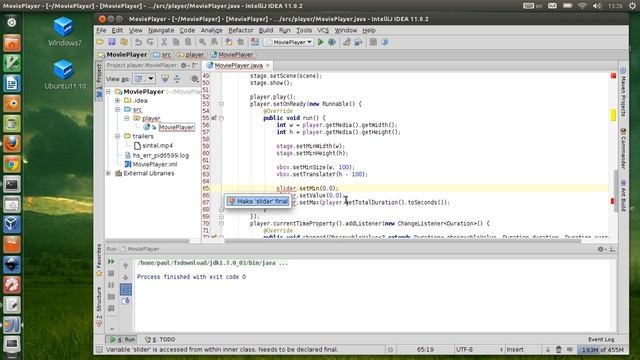
Task: Click Rerun double-arrow icon in Run panel
Action: pyautogui.click(x=111, y=262)
